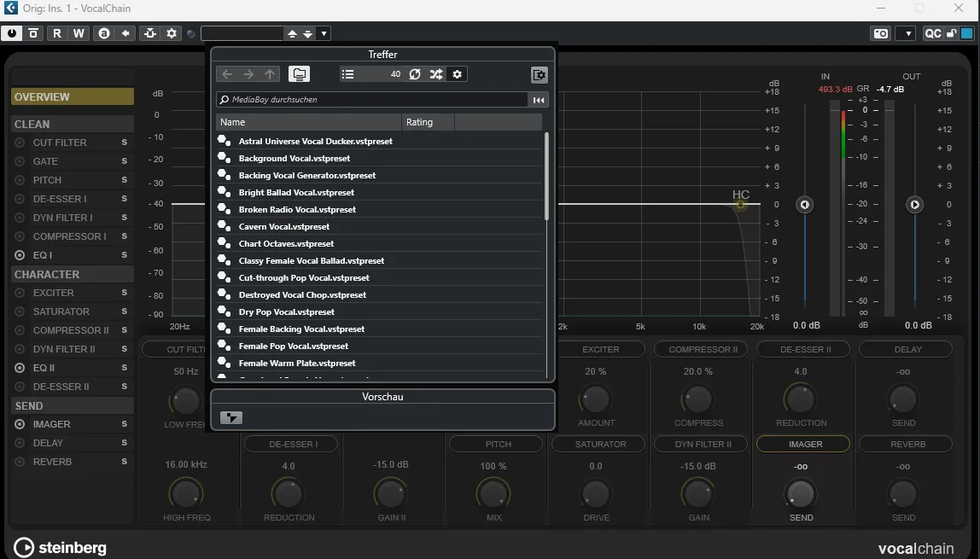Click the side-chain routing icon
The height and width of the screenshot is (559, 980).
[150, 33]
